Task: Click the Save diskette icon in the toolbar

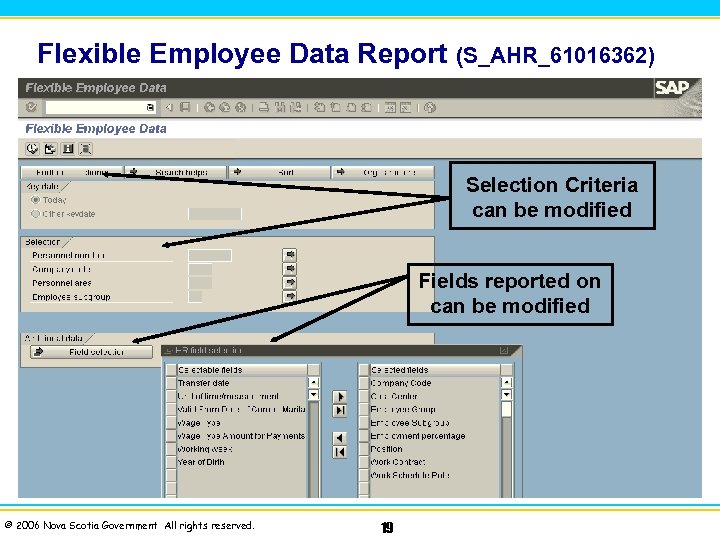Action: 185,107
